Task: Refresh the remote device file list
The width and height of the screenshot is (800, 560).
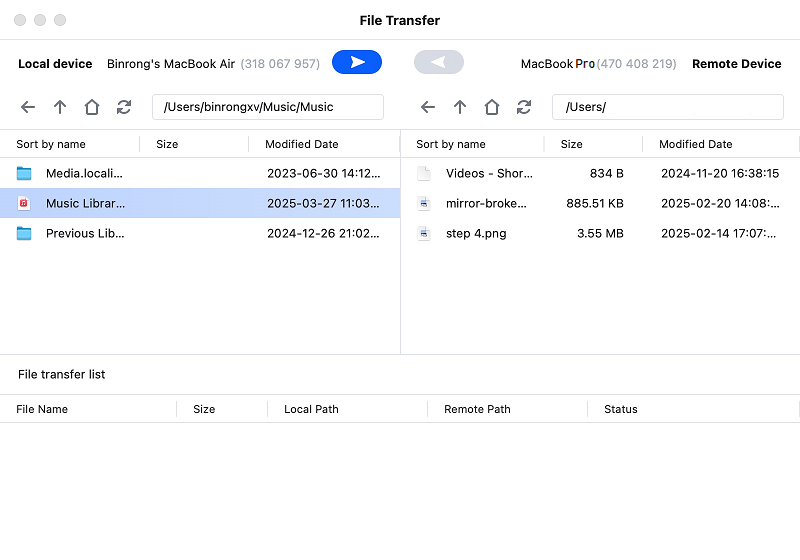Action: tap(524, 107)
